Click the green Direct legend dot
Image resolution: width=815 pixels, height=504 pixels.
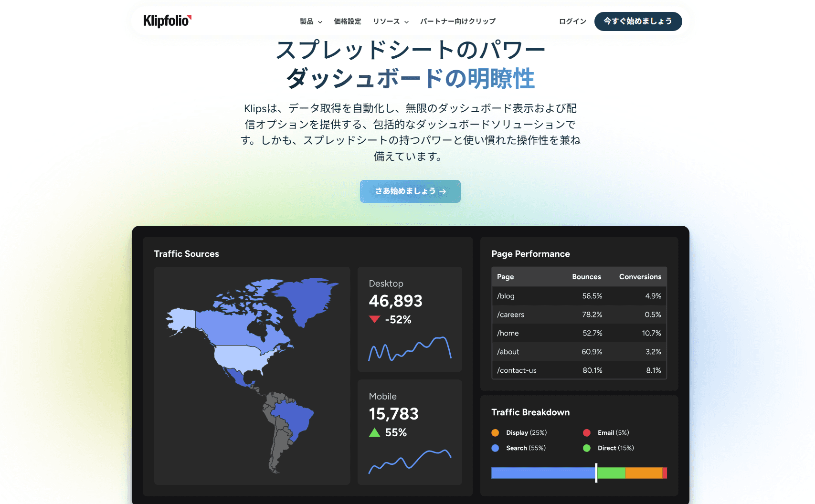[x=587, y=448]
